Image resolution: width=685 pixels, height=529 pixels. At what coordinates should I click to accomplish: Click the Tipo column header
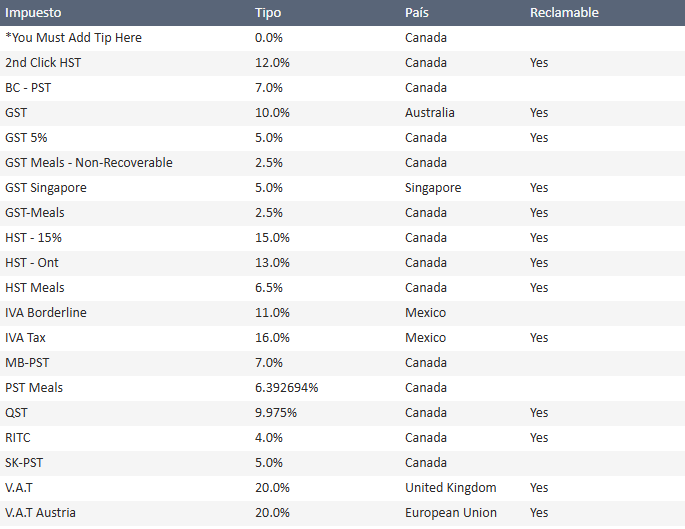(268, 13)
